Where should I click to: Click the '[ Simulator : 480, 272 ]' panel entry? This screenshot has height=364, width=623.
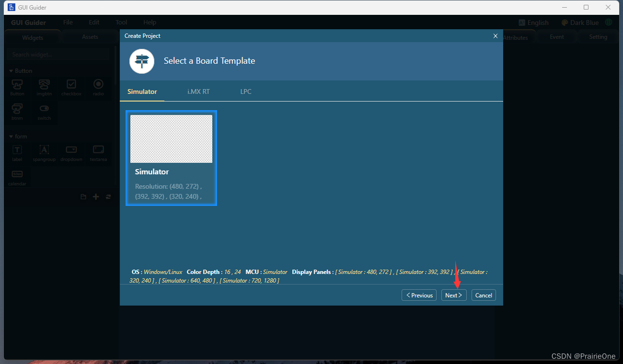click(x=364, y=272)
